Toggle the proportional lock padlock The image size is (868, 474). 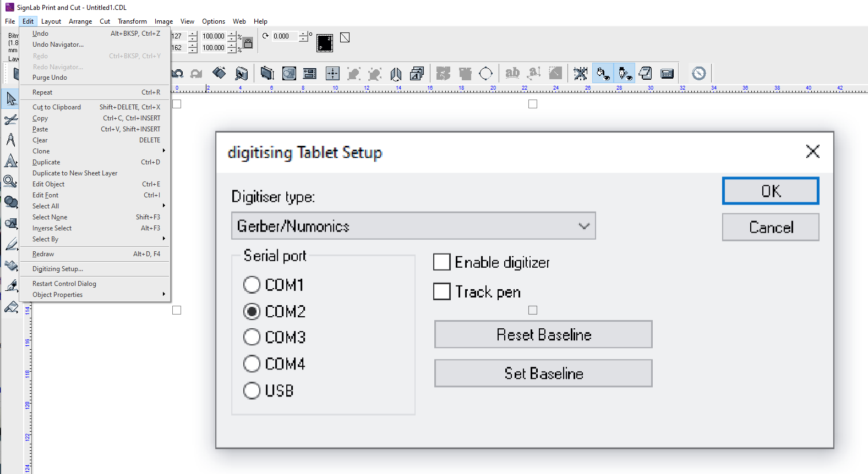248,43
